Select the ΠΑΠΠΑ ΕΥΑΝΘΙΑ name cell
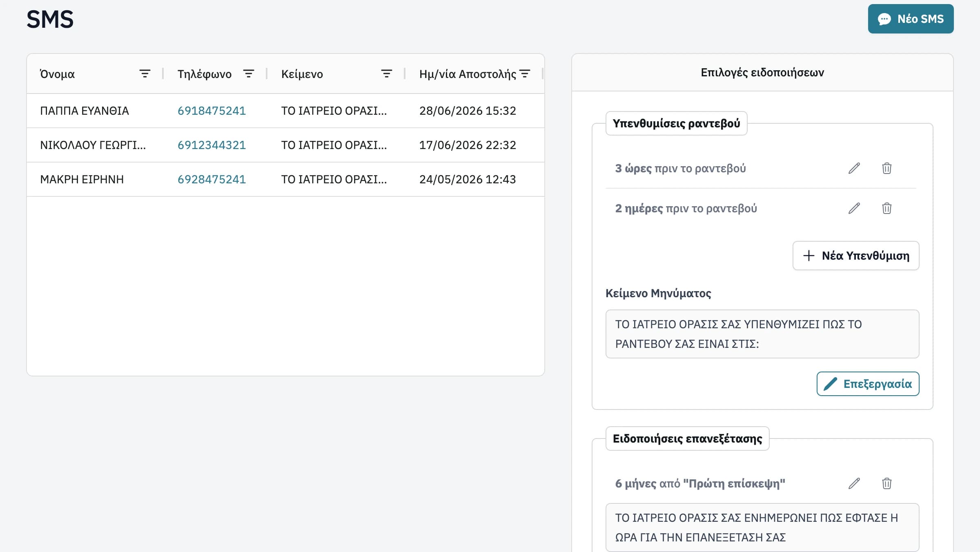This screenshot has height=552, width=980. (x=85, y=111)
